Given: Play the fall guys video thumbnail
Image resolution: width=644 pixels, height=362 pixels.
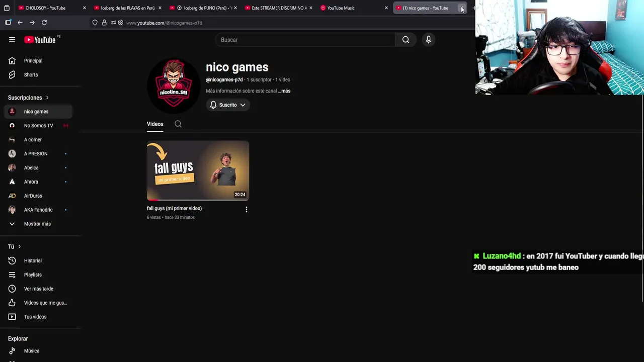Looking at the screenshot, I should (x=198, y=170).
